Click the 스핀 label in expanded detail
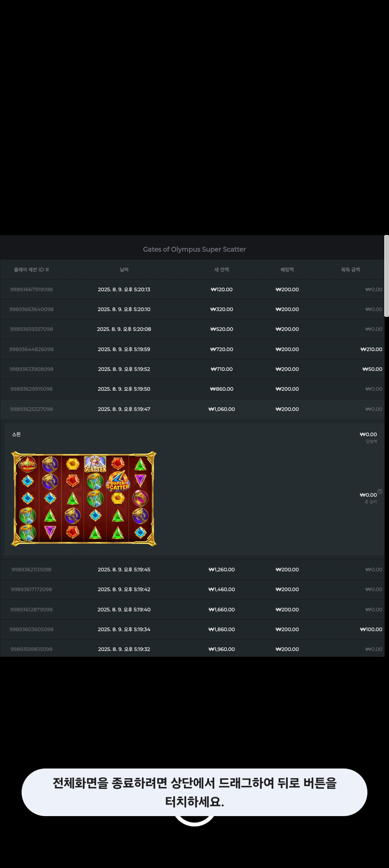389x868 pixels. 16,434
